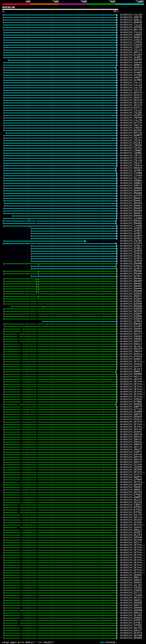Select hit label UniRef100_Q2VB07

pos(131,233)
